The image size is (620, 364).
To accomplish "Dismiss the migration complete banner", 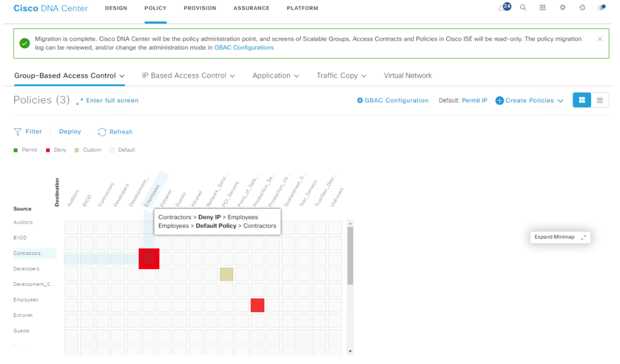I will (600, 39).
